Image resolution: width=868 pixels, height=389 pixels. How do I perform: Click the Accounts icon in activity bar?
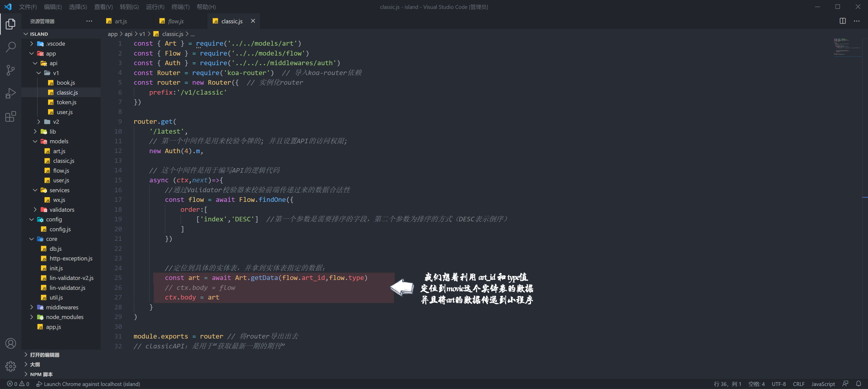tap(10, 343)
